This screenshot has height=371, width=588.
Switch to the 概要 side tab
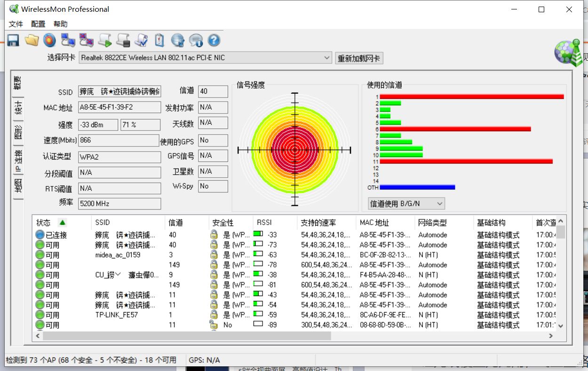(x=17, y=83)
